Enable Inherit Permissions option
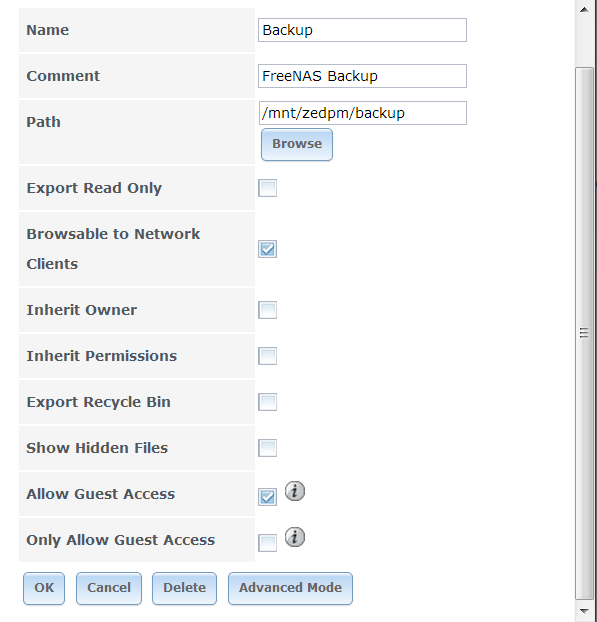 267,356
